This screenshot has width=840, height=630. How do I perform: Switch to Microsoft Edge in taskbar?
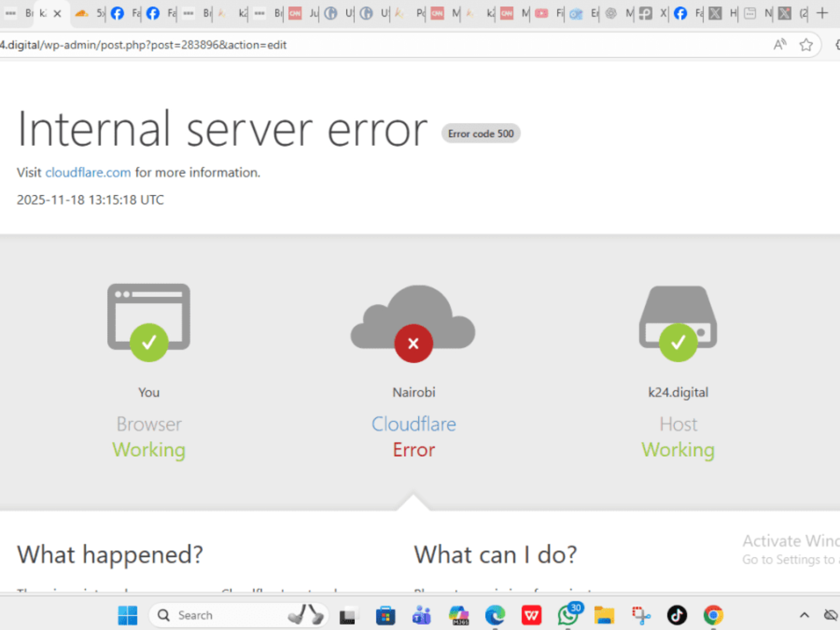click(x=495, y=615)
